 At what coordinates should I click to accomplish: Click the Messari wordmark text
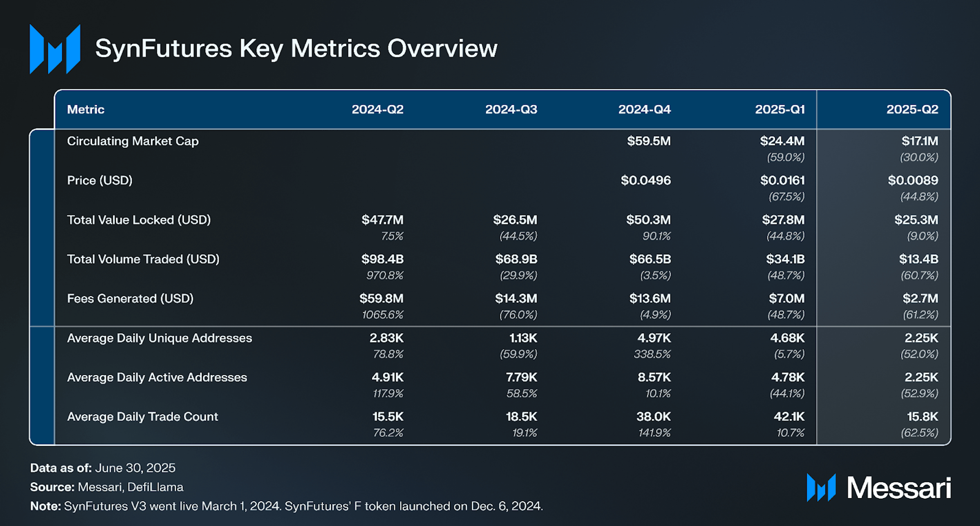click(899, 488)
